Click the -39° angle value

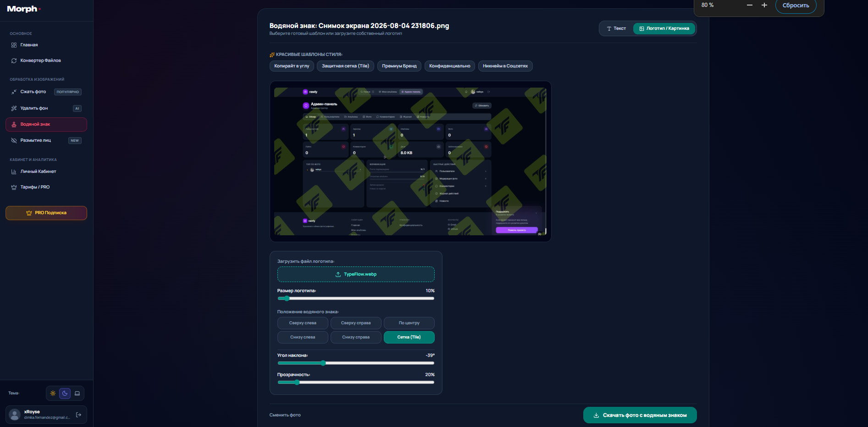click(x=430, y=355)
